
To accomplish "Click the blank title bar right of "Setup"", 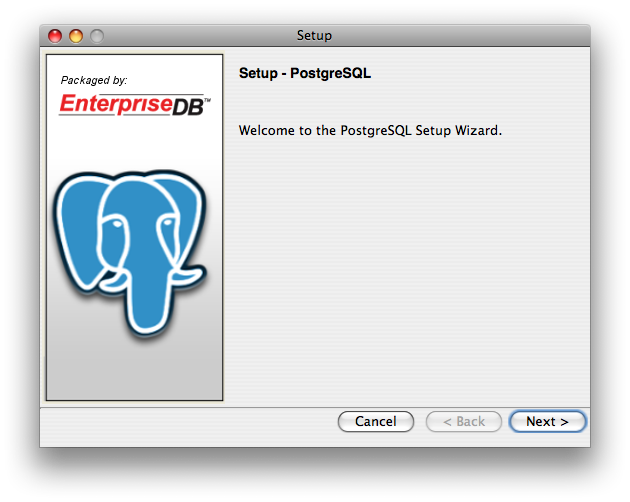I will pos(460,36).
